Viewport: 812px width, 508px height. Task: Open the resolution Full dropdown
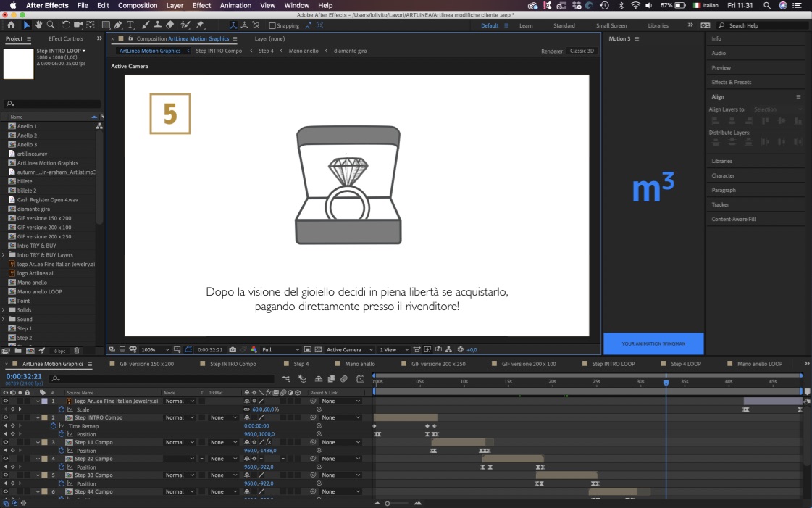tap(280, 350)
